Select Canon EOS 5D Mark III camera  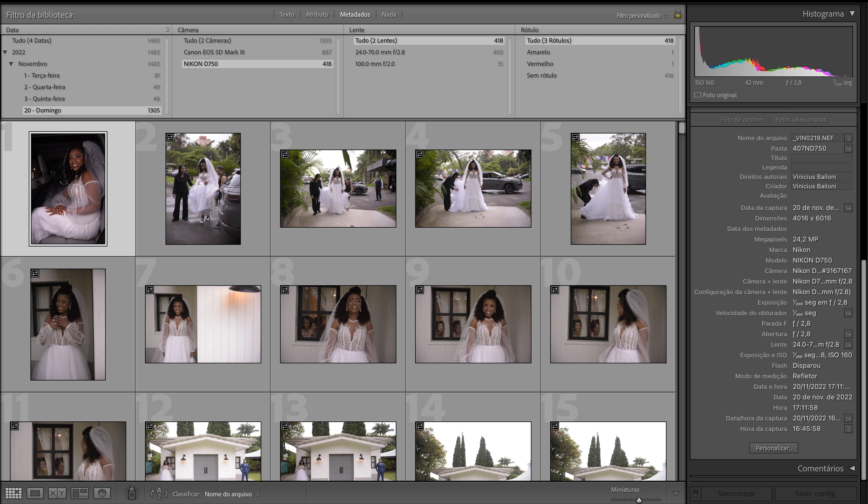pos(214,52)
